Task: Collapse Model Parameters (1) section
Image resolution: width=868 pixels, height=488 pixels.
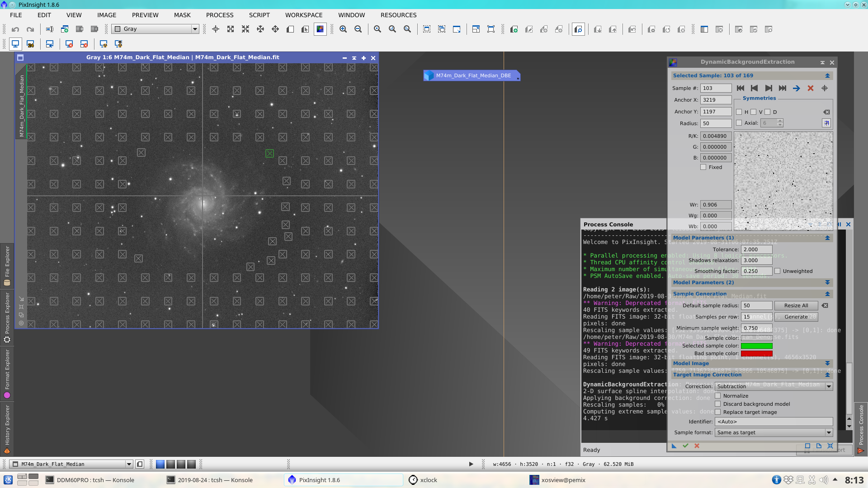Action: click(x=827, y=238)
